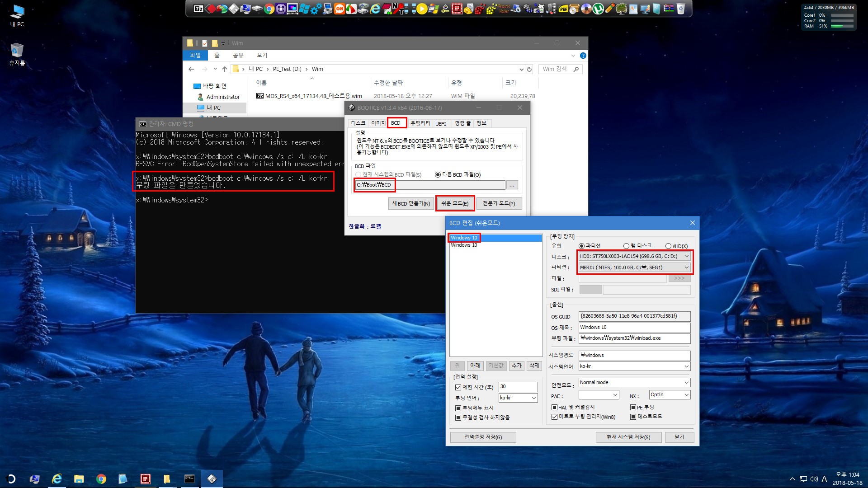Click the Wim 검색 search box
Viewport: 868px width, 488px height.
(561, 69)
